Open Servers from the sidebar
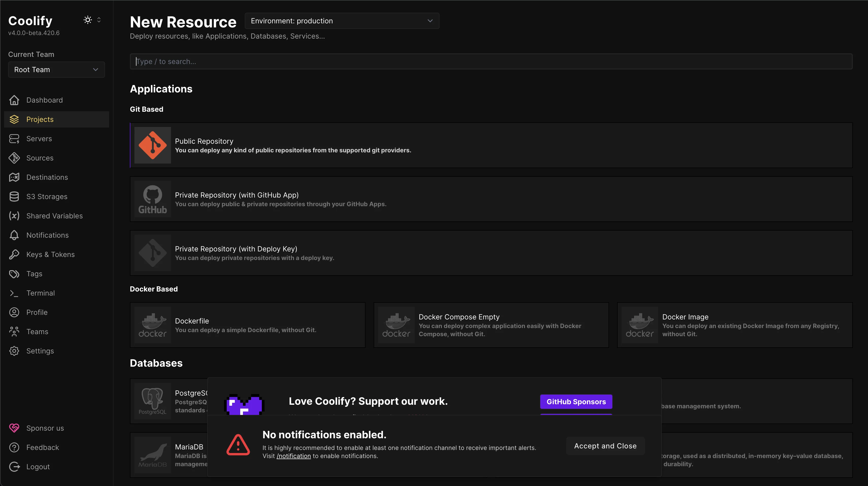 (39, 139)
